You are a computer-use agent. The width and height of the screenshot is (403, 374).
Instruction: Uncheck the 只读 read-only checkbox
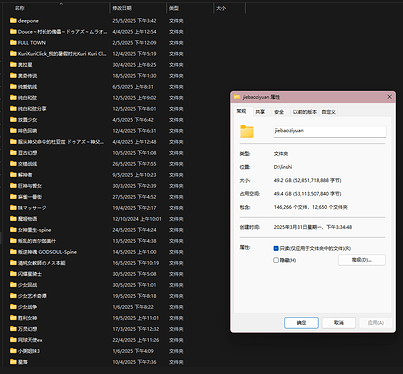point(276,248)
